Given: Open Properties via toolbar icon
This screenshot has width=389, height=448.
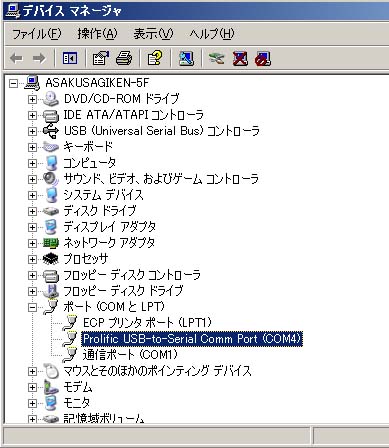Looking at the screenshot, I should click(100, 58).
